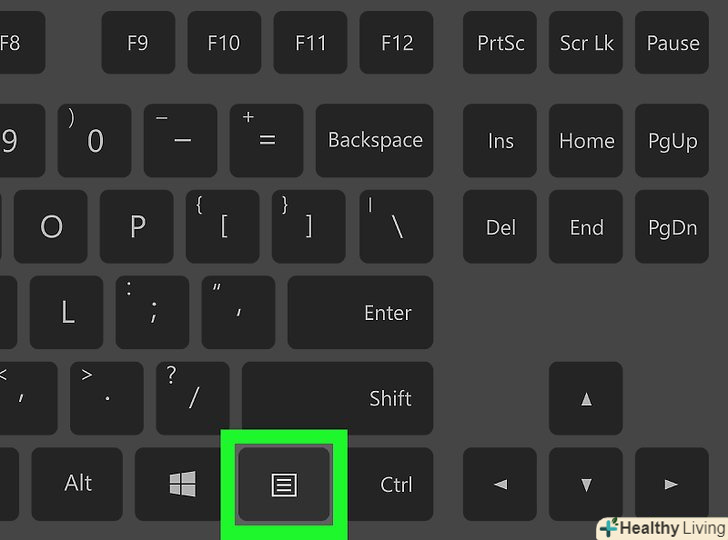This screenshot has width=728, height=540.
Task: Click the Del key
Action: (x=500, y=227)
